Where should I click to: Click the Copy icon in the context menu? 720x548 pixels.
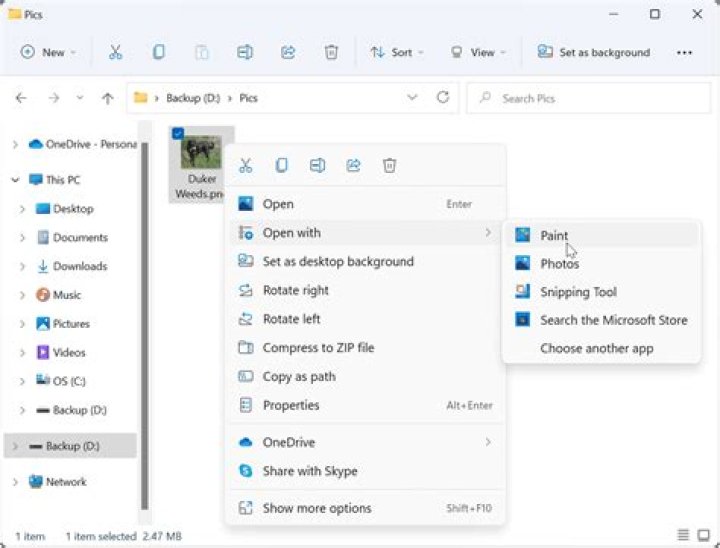tap(281, 165)
